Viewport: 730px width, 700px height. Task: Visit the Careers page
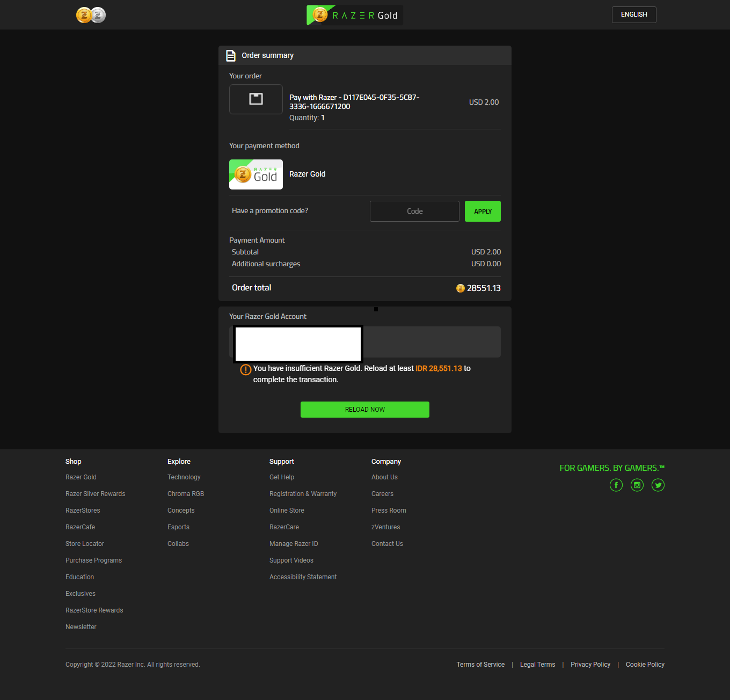[382, 494]
